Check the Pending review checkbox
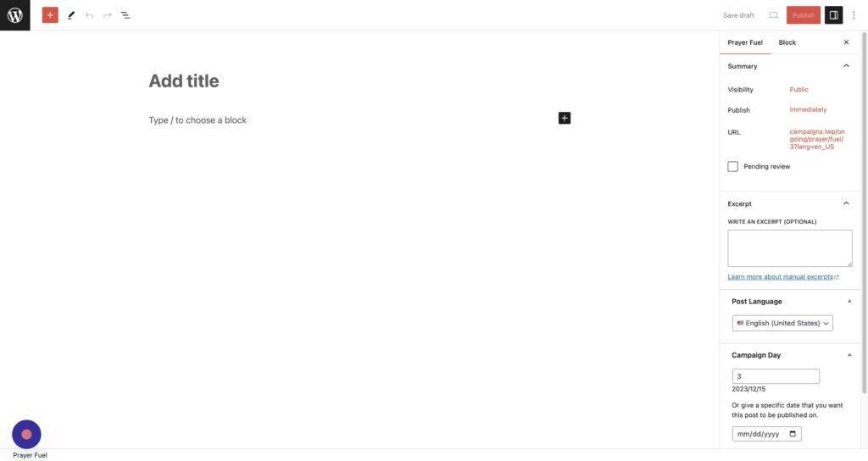 tap(733, 167)
